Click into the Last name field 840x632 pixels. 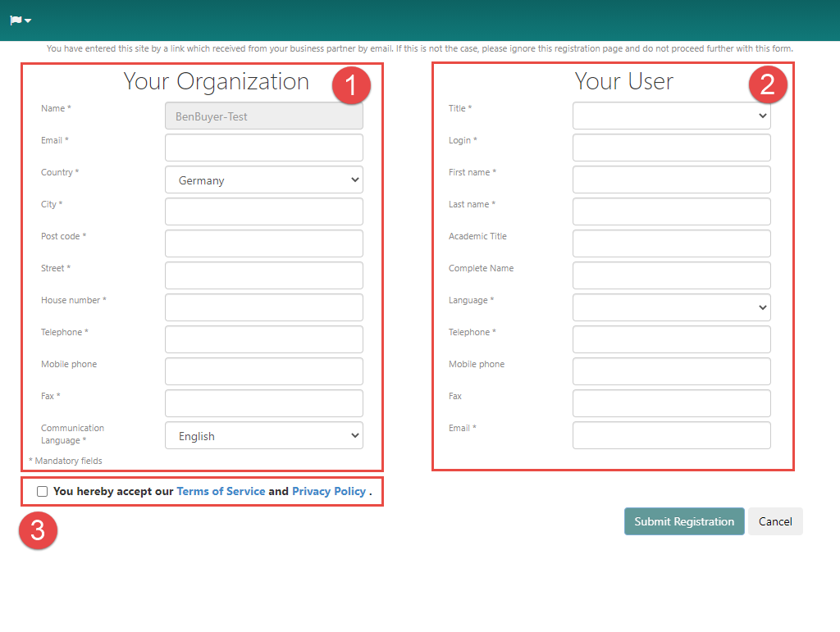click(x=671, y=211)
